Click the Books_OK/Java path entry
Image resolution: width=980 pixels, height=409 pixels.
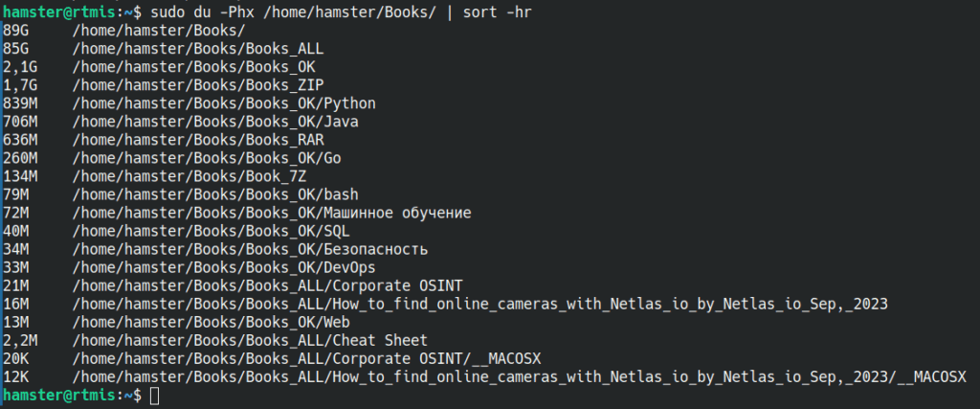tap(215, 122)
